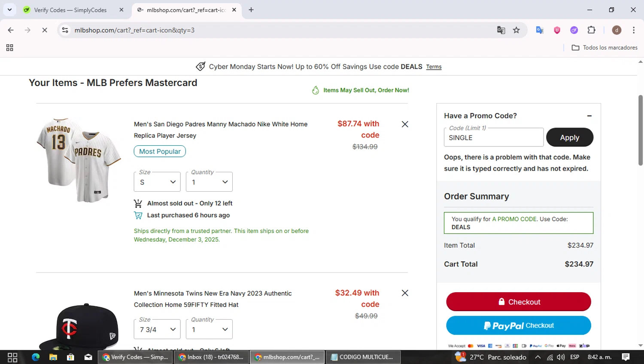Open the 8:42 a. m. clock
This screenshot has height=364, width=644.
tap(599, 357)
